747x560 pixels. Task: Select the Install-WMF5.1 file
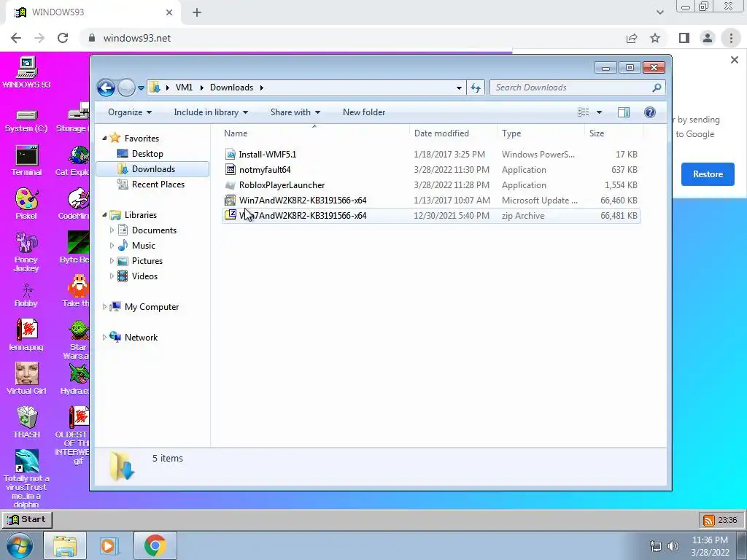point(430,155)
